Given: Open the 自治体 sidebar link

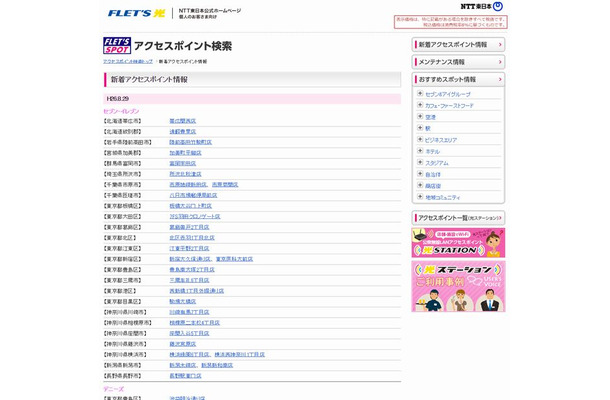Looking at the screenshot, I should coord(433,175).
